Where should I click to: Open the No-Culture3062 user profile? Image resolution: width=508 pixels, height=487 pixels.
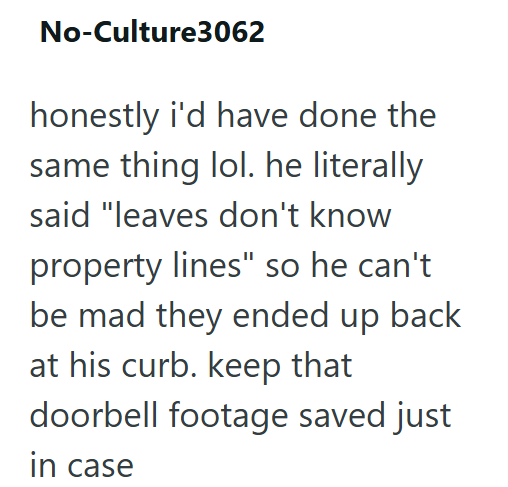152,32
